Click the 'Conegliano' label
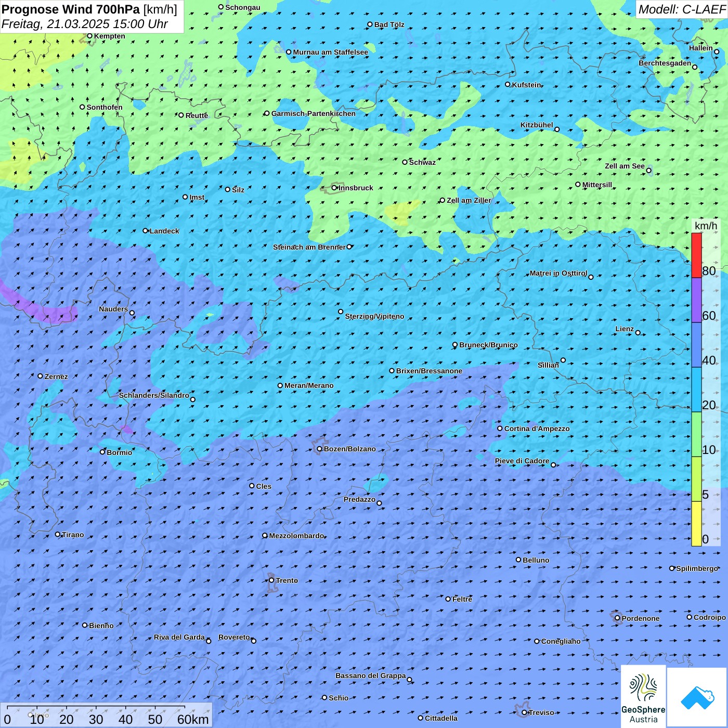 click(561, 641)
